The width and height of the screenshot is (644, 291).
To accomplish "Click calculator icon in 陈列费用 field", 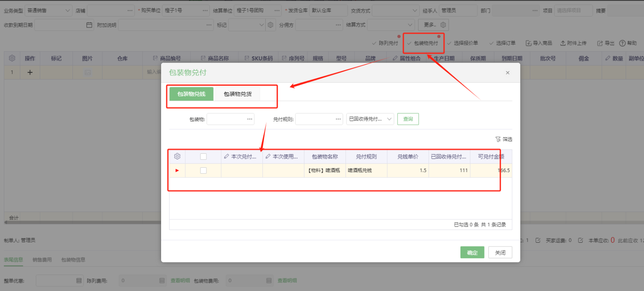I will pos(162,280).
